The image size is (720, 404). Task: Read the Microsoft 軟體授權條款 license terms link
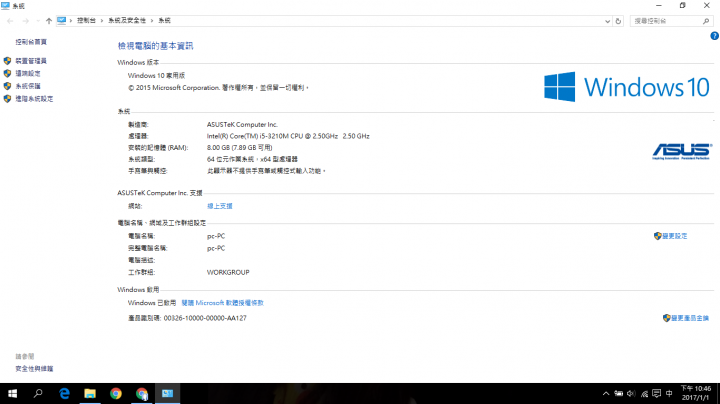pyautogui.click(x=222, y=303)
